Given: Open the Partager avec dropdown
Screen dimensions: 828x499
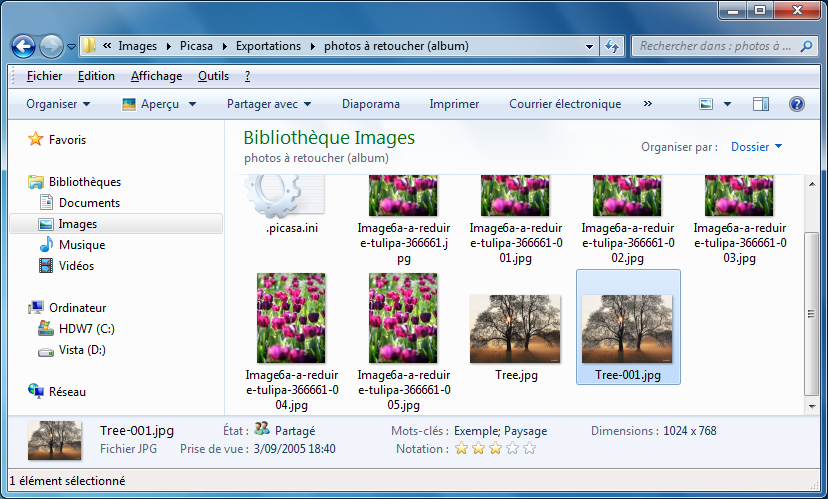Looking at the screenshot, I should point(269,104).
